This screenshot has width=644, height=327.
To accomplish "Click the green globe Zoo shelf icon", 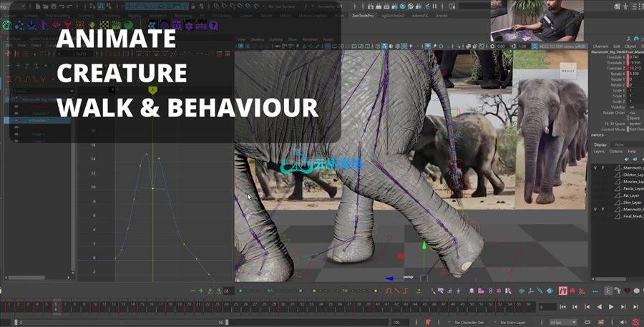I will tap(6, 26).
